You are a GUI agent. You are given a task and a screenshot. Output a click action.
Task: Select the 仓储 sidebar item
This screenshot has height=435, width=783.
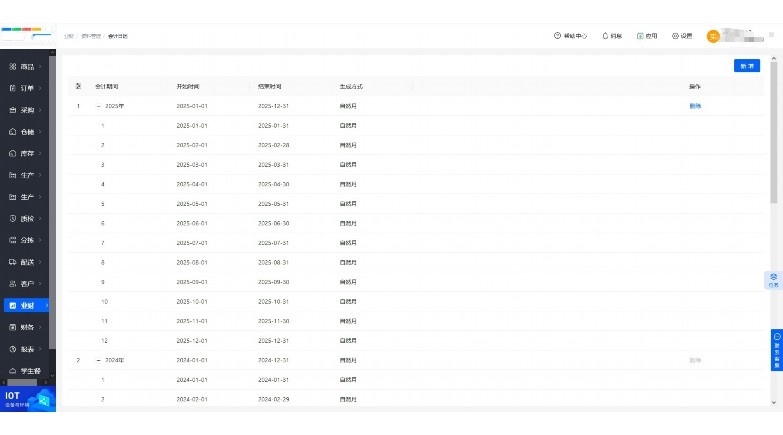(x=24, y=132)
